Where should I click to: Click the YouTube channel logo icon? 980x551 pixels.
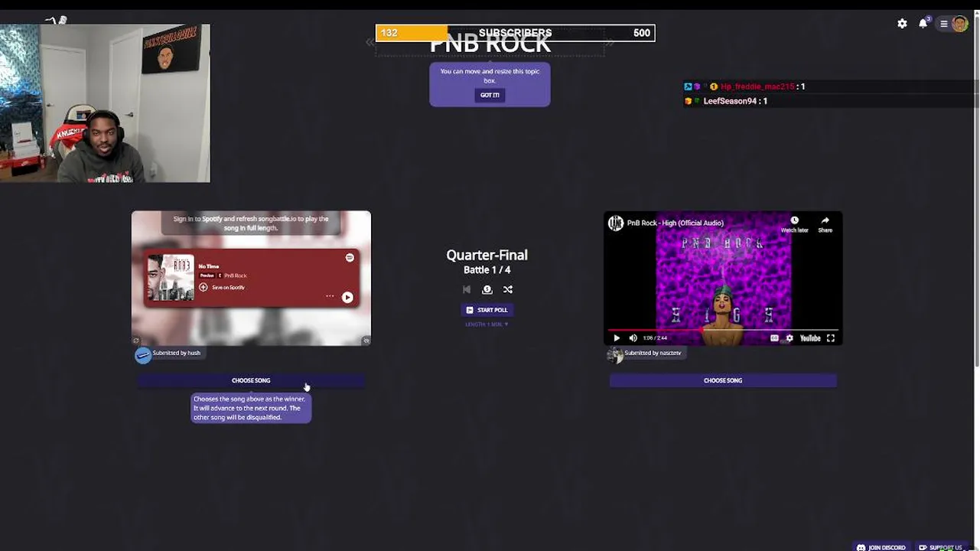coord(616,223)
